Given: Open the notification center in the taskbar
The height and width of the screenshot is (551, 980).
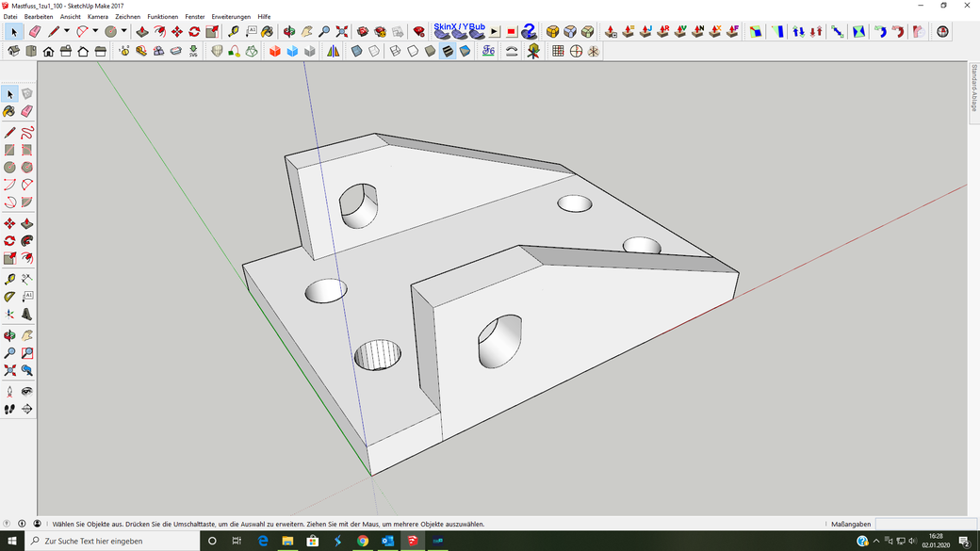Looking at the screenshot, I should click(x=964, y=541).
